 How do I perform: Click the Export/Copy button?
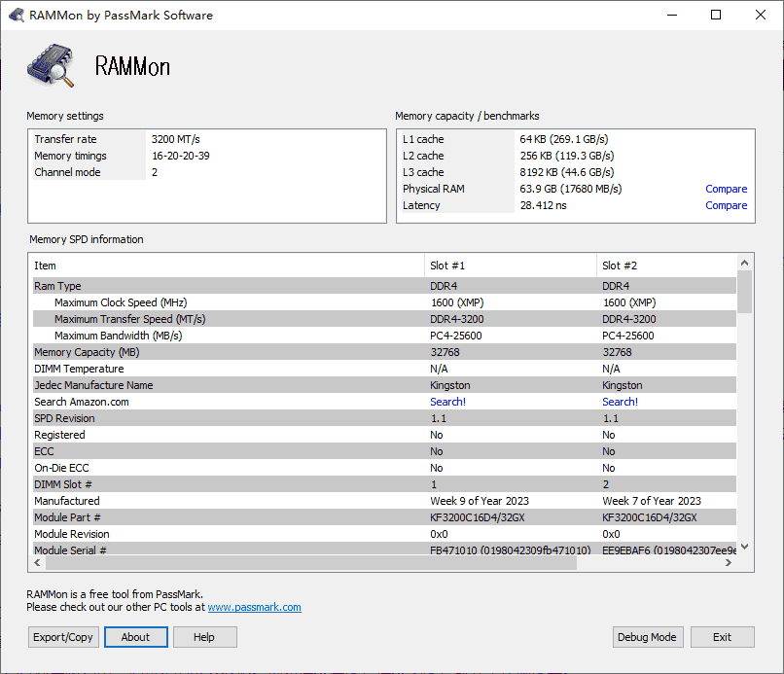[63, 637]
